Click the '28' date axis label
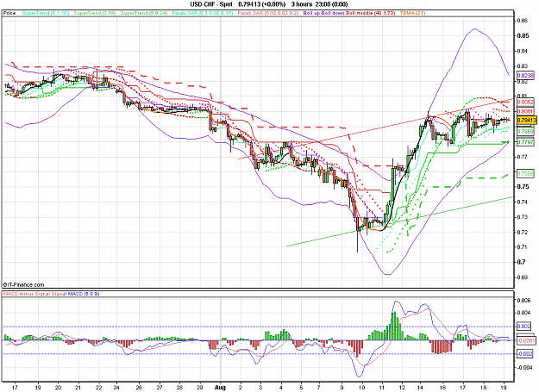This screenshot has width=539, height=392. coord(179,388)
